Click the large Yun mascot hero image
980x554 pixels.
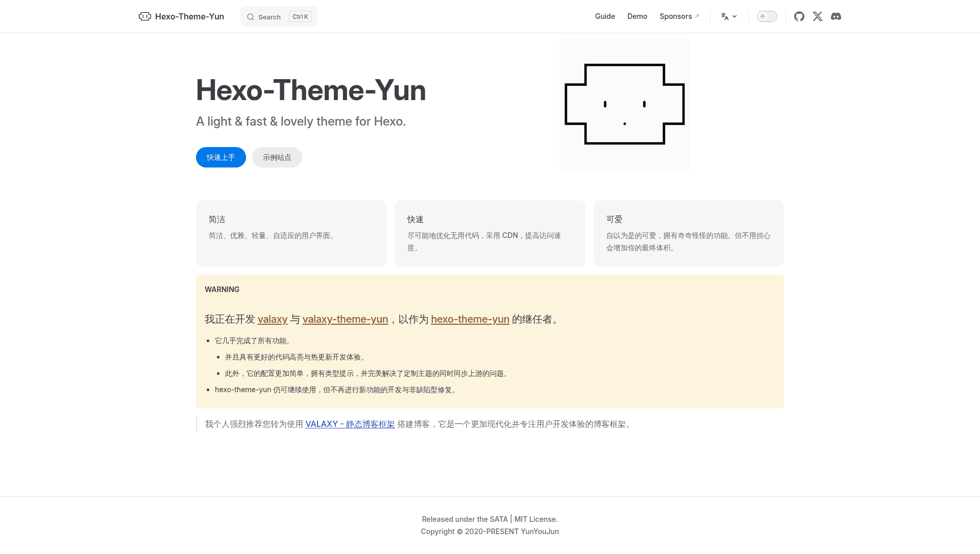(625, 104)
